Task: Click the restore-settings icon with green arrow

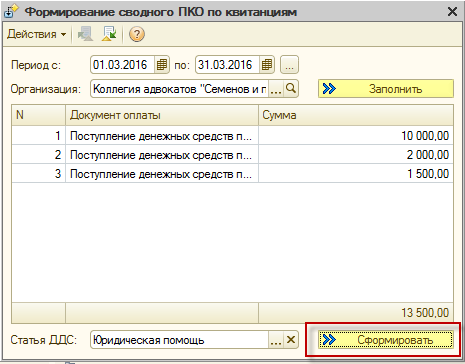Action: click(109, 34)
